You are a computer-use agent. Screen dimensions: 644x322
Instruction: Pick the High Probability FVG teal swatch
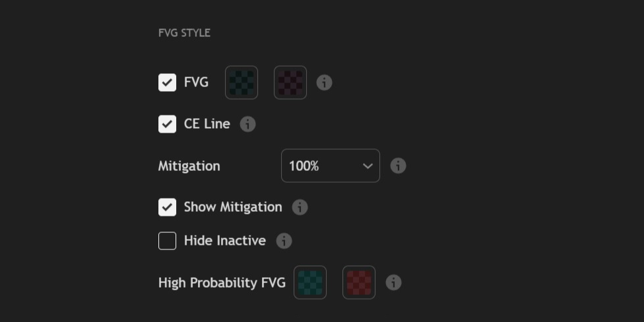click(310, 282)
